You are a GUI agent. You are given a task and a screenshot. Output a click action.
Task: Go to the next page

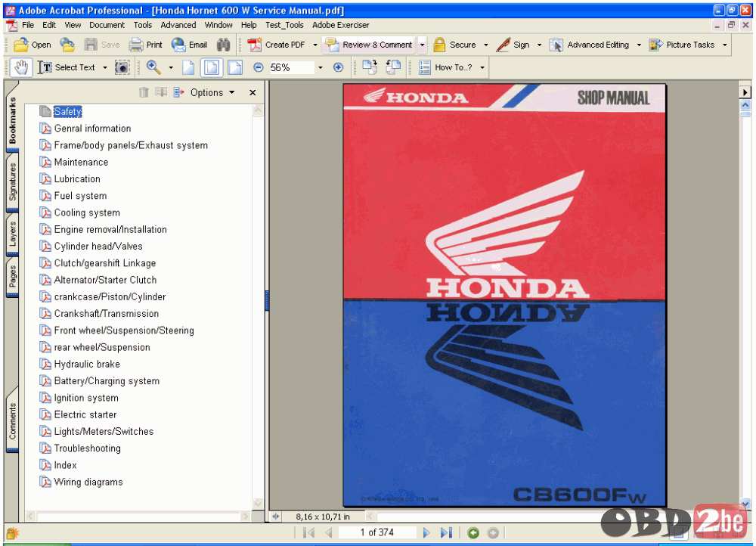tap(426, 532)
